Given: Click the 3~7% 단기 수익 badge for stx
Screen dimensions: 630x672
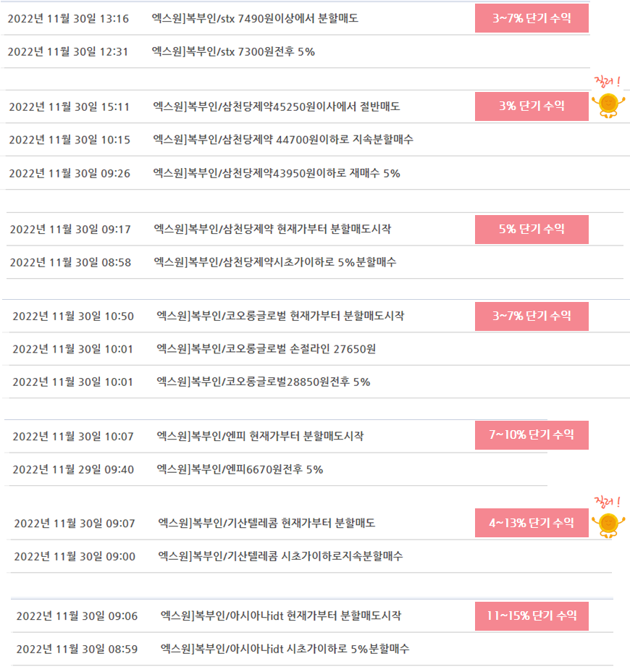Looking at the screenshot, I should point(532,18).
